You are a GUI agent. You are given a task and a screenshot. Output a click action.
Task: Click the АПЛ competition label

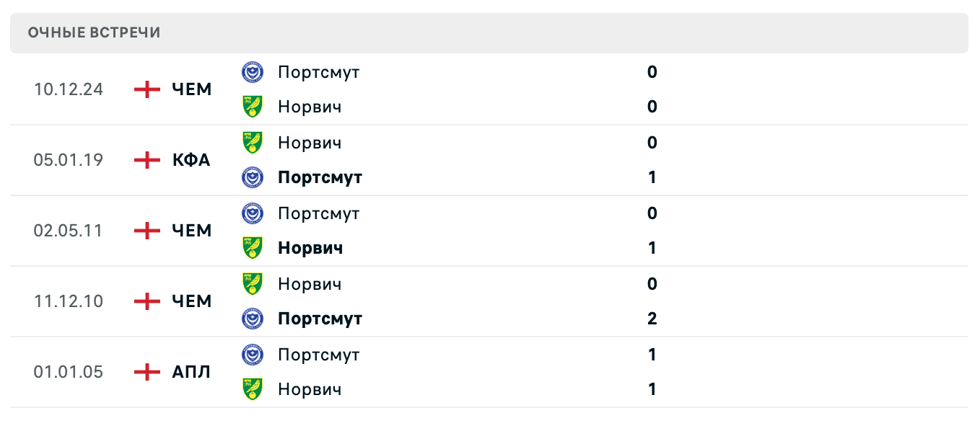(x=191, y=372)
